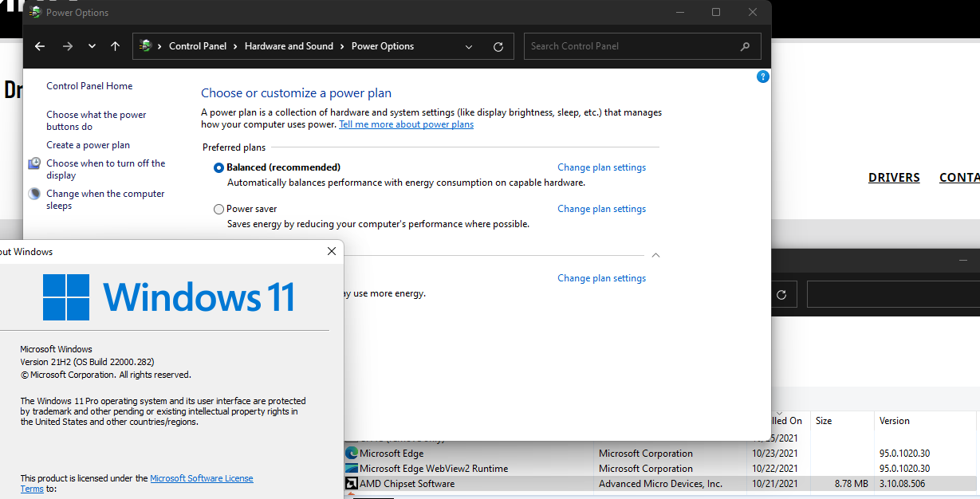
Task: Open Tell me more about power plans
Action: point(406,124)
